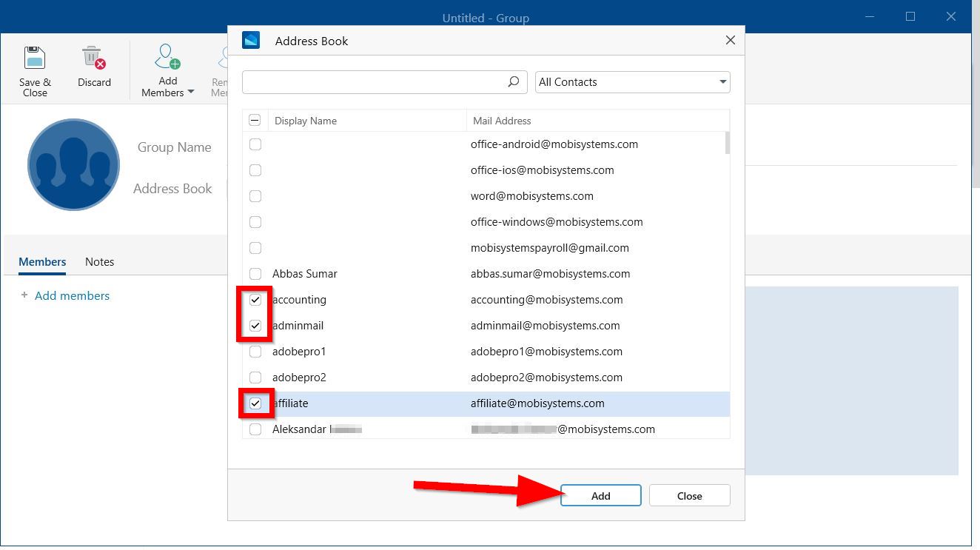The image size is (980, 550).
Task: Select the Abbas Sumar name text
Action: 305,274
